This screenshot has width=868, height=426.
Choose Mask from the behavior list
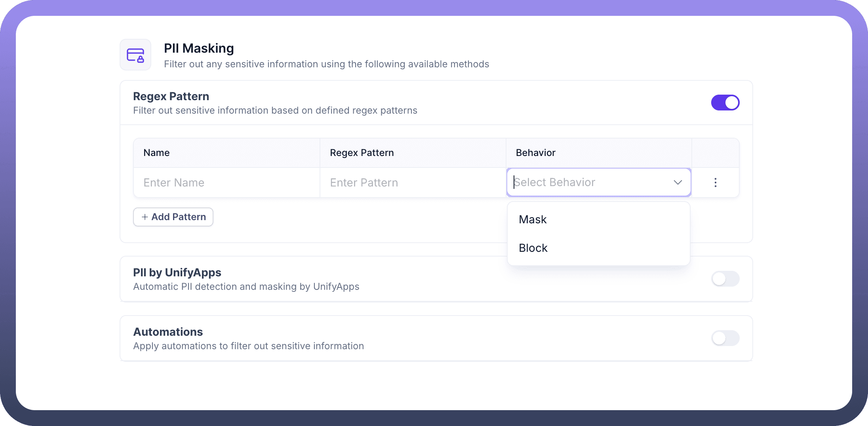[533, 219]
